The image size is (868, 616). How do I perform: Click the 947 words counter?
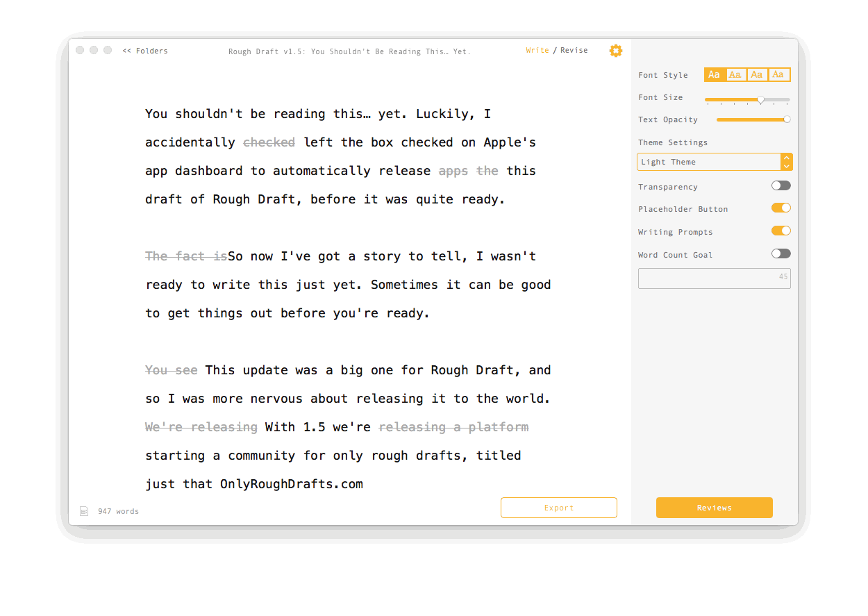[x=118, y=511]
